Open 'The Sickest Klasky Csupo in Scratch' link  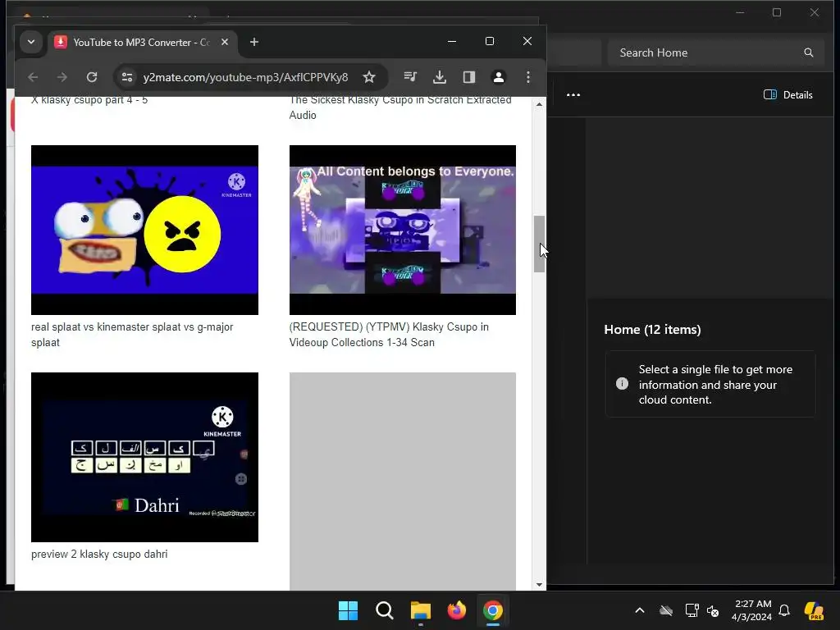400,107
